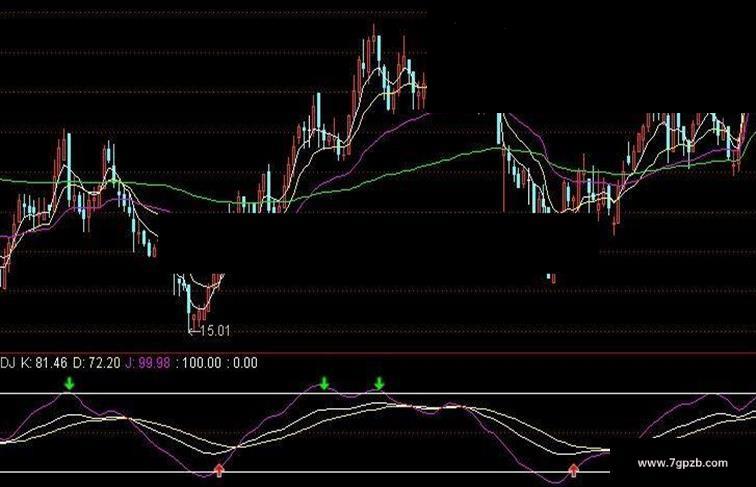Screen dimensions: 756x487
Task: Select the middle green down arrow signal
Action: point(324,384)
